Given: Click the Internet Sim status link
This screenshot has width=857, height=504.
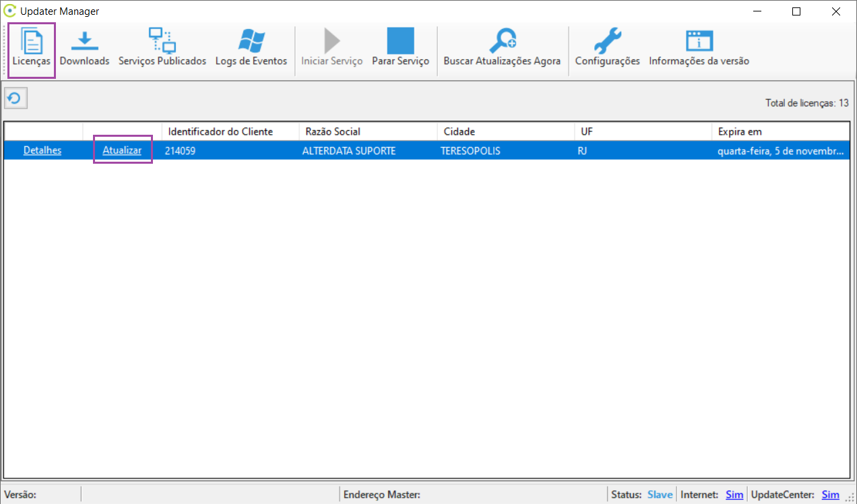Looking at the screenshot, I should [734, 495].
